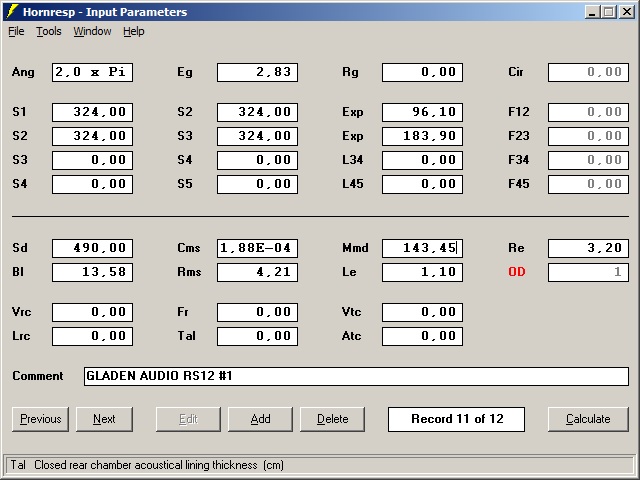Click the Cms field showing 1,88E-04

[258, 248]
